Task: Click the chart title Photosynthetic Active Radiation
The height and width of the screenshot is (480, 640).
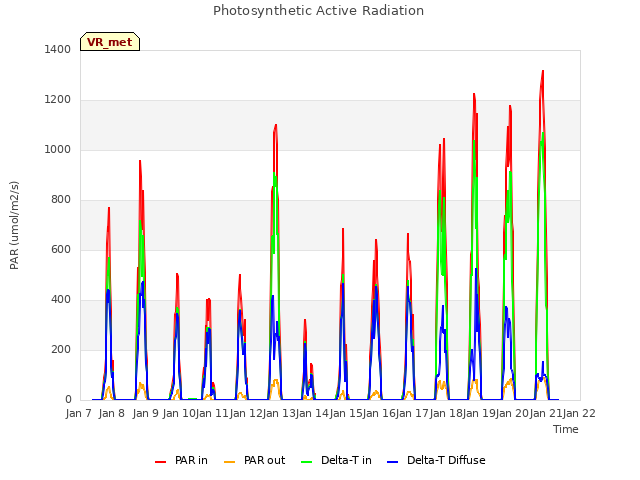Action: (x=318, y=11)
